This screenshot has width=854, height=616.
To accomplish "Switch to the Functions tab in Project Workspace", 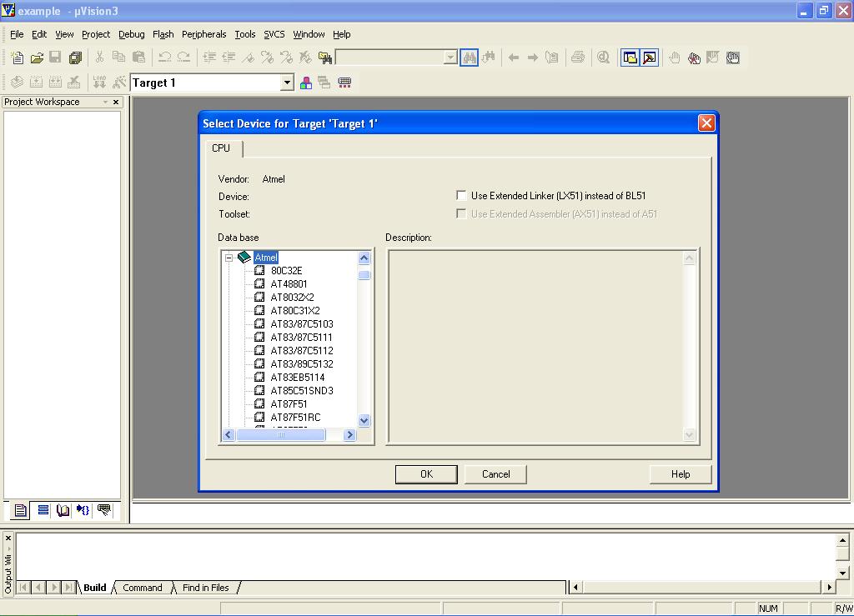I will pyautogui.click(x=83, y=510).
